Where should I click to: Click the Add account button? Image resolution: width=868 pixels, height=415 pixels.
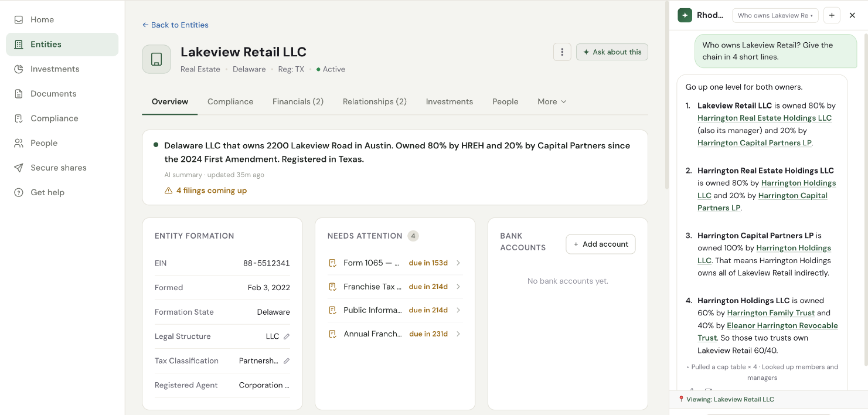tap(600, 244)
